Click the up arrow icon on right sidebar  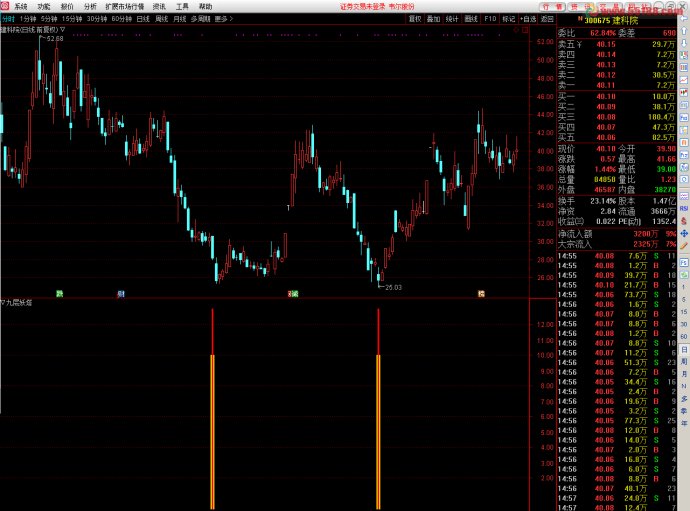(684, 31)
